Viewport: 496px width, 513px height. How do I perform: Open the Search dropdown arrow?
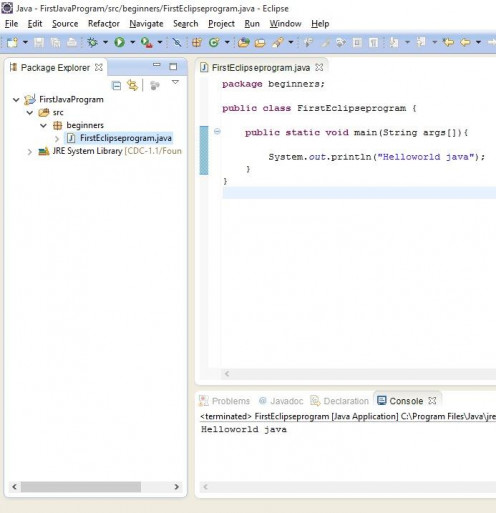tap(291, 42)
